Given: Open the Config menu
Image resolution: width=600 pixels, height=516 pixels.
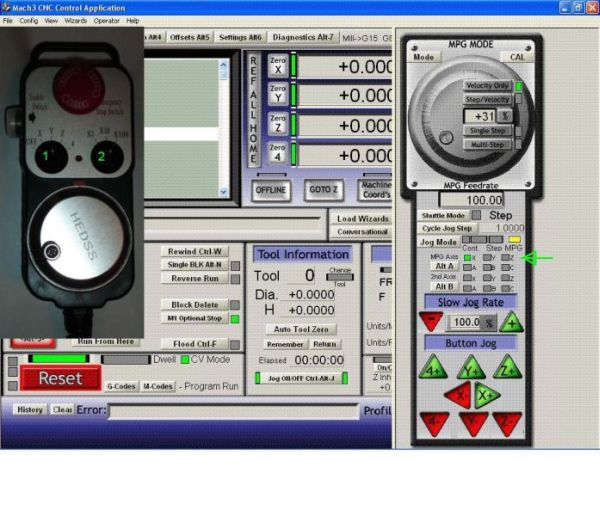Looking at the screenshot, I should coord(29,21).
